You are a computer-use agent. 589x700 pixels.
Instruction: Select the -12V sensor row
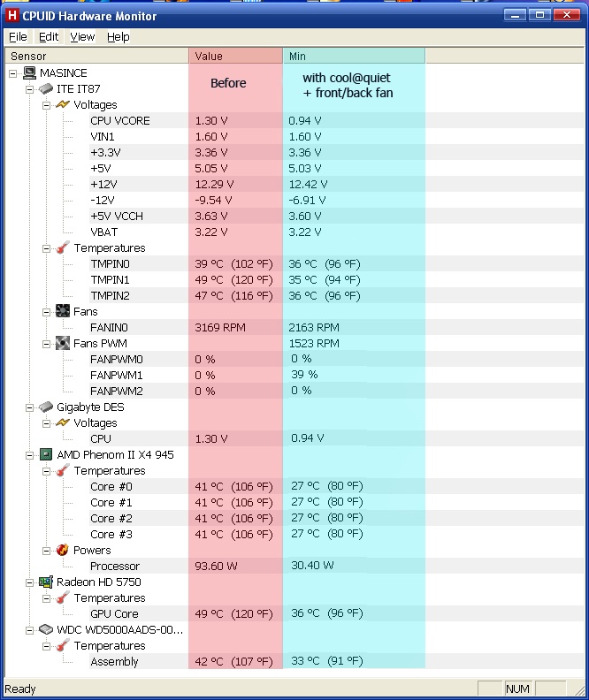[337, 200]
